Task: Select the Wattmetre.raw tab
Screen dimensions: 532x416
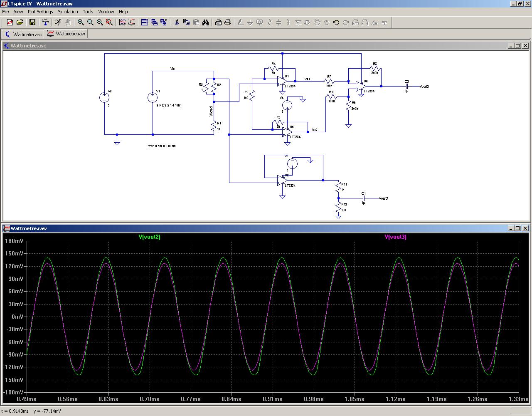Action: pyautogui.click(x=66, y=34)
